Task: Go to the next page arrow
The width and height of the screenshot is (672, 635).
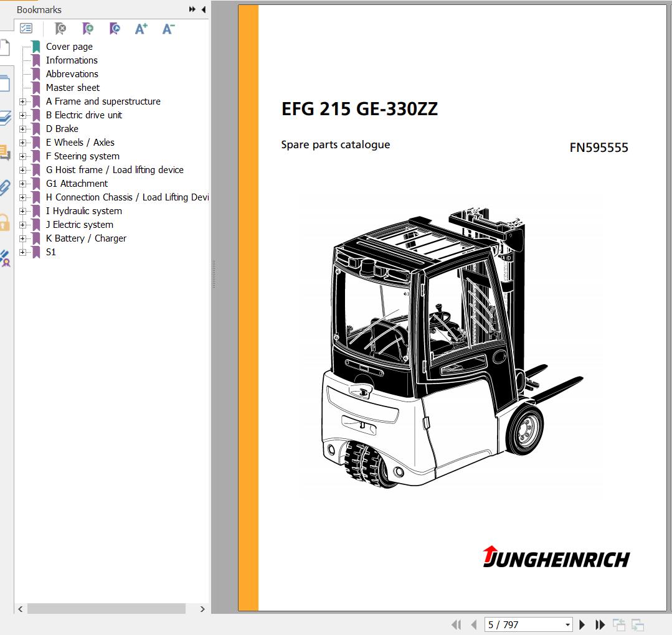Action: coord(582,624)
